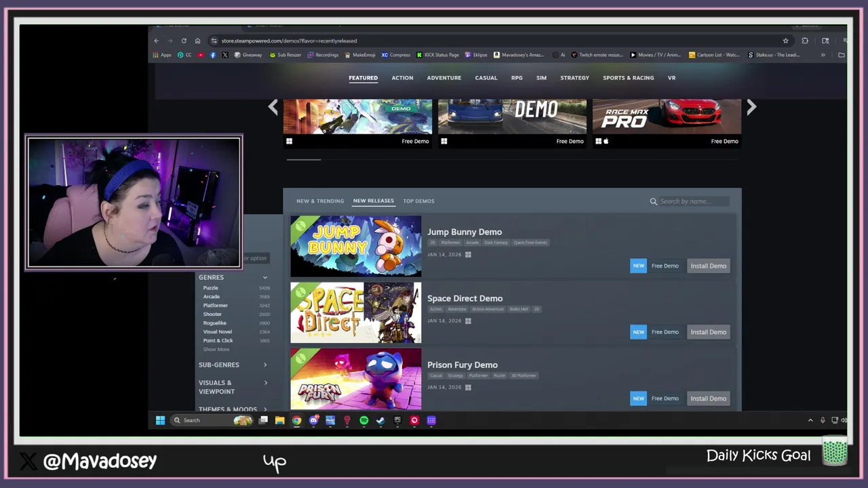Reload the page with the refresh icon
The image size is (868, 488).
click(184, 41)
